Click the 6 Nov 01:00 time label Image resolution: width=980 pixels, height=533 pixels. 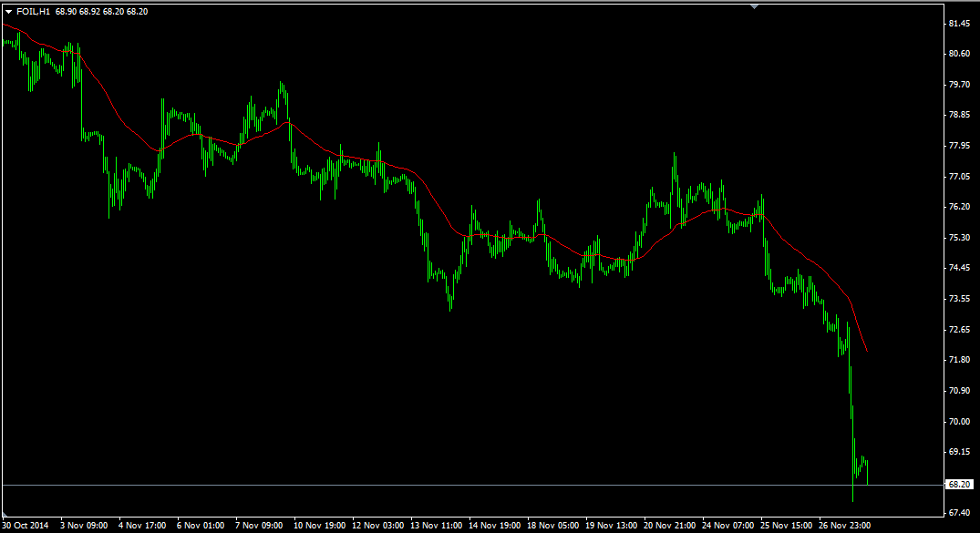point(201,526)
